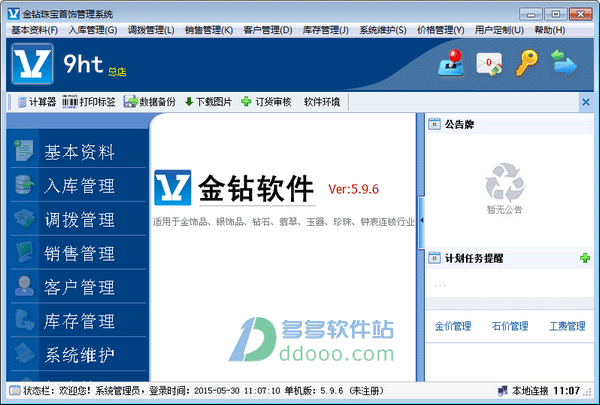
Task: Open the 调拨管理(L) menu
Action: (x=151, y=30)
